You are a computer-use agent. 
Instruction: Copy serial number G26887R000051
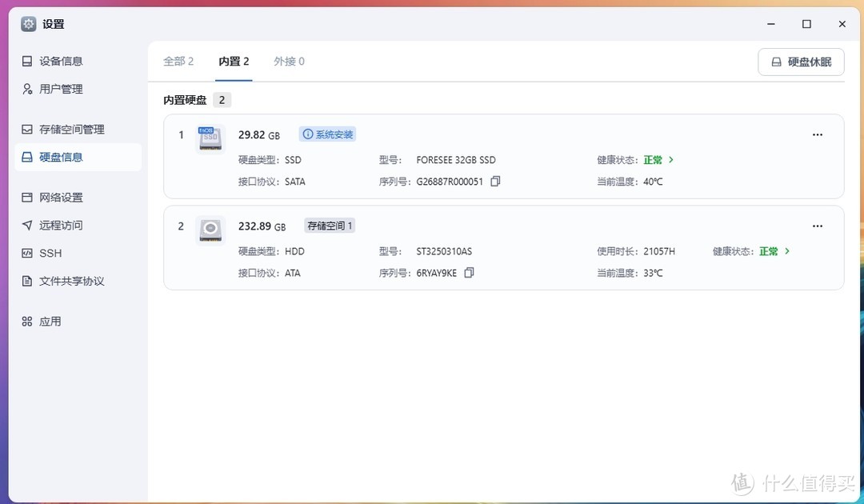(x=494, y=182)
